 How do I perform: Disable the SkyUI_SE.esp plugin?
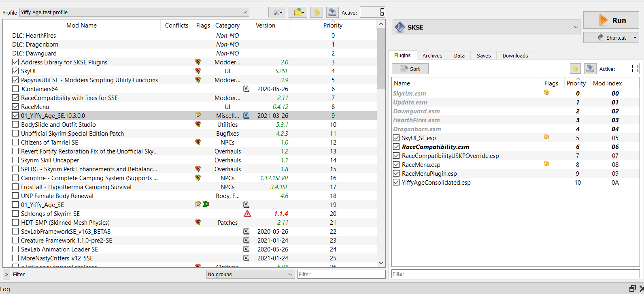396,138
